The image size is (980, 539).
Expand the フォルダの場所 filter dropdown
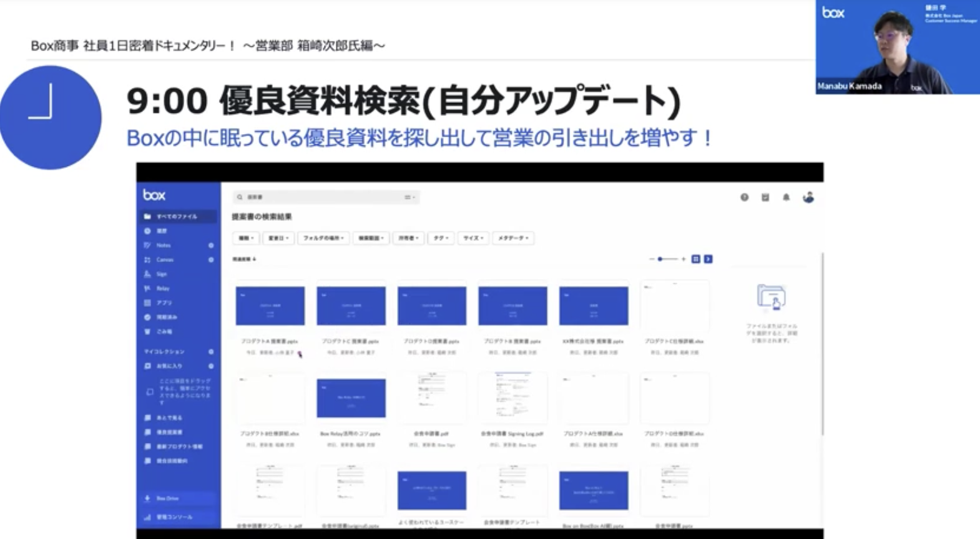click(323, 238)
